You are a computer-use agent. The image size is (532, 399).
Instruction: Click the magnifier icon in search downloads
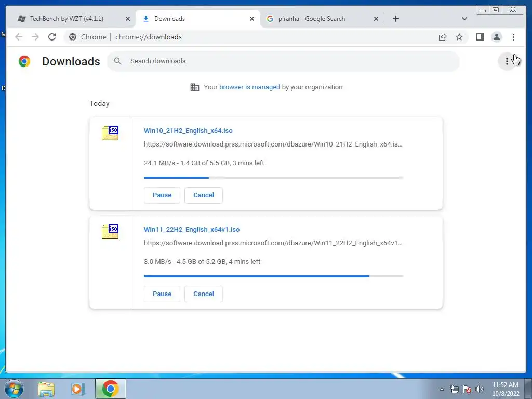[x=118, y=61]
